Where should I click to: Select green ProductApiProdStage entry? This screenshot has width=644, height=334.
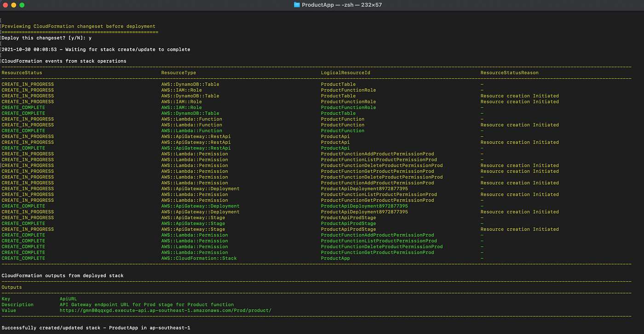[348, 223]
